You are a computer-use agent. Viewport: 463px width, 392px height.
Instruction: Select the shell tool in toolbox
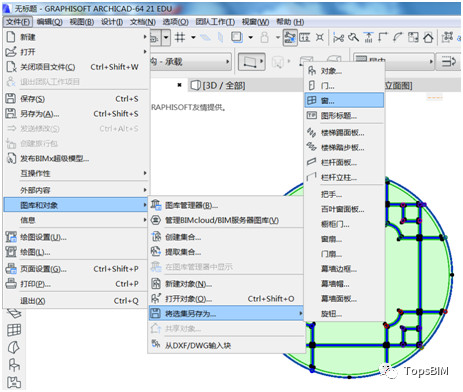pos(14,347)
